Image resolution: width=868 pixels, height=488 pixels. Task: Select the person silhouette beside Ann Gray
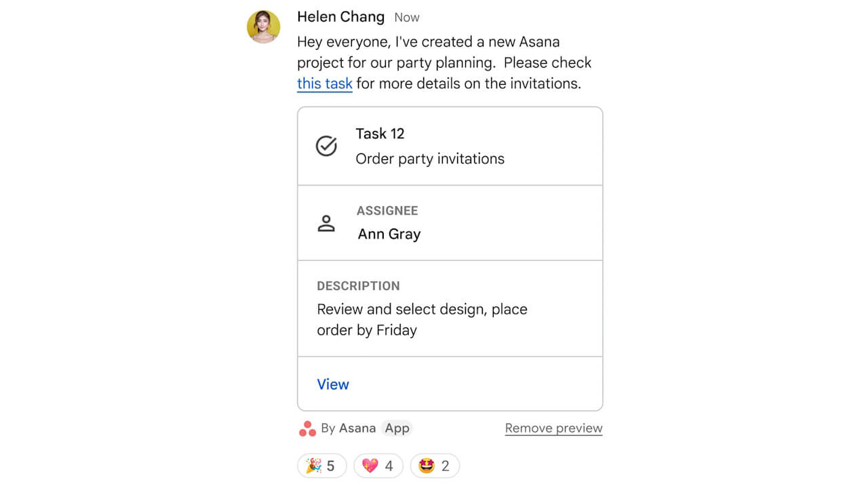pyautogui.click(x=327, y=224)
